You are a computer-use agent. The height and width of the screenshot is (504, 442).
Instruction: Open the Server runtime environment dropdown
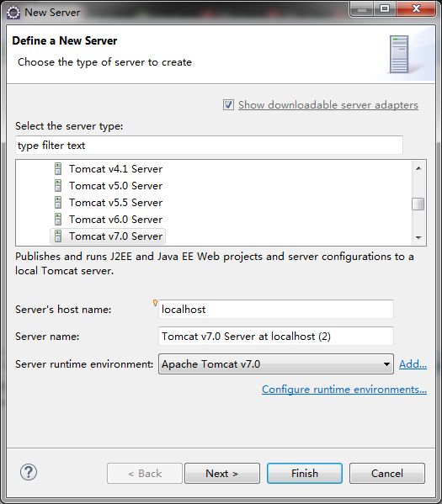coord(276,363)
